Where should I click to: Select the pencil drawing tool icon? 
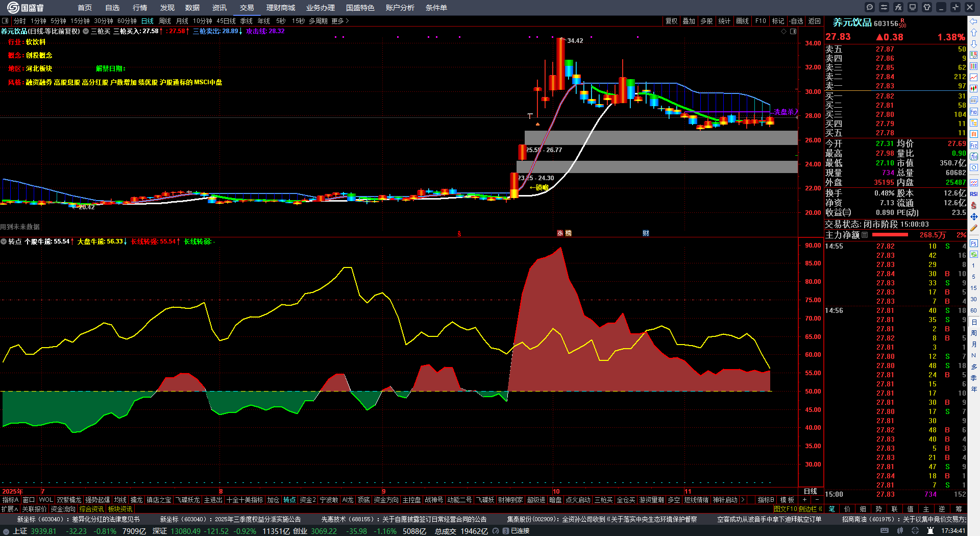pyautogui.click(x=974, y=228)
